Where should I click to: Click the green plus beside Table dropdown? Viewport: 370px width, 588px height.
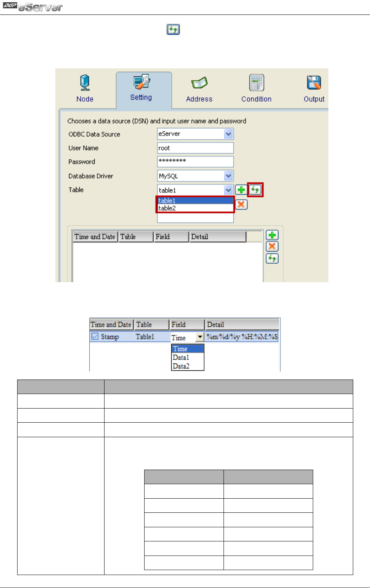(x=241, y=190)
